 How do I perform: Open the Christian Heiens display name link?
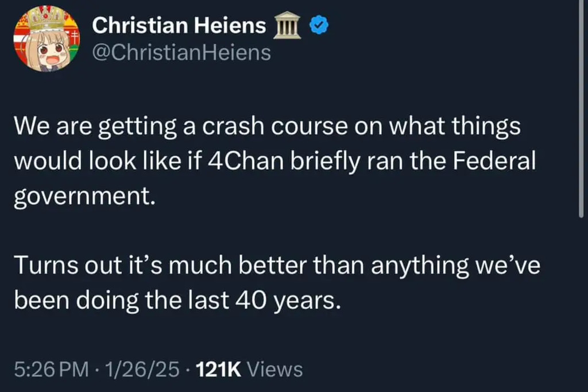click(x=179, y=25)
